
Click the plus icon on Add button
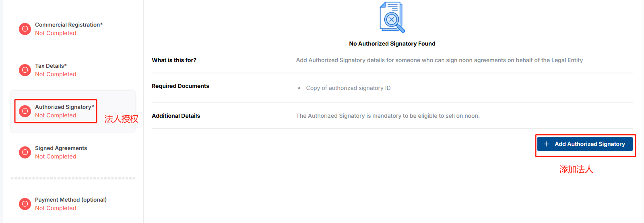coord(547,144)
